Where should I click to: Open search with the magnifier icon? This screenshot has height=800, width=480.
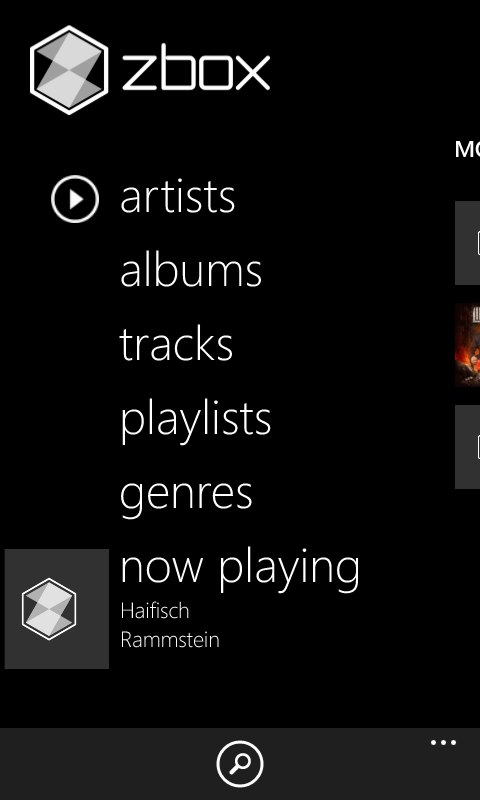coord(240,764)
